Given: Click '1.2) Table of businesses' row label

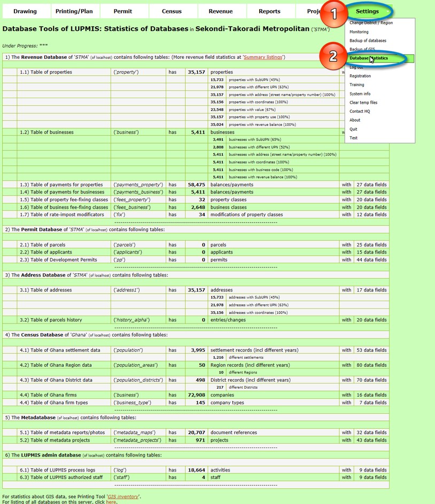Looking at the screenshot, I should click(x=46, y=132).
